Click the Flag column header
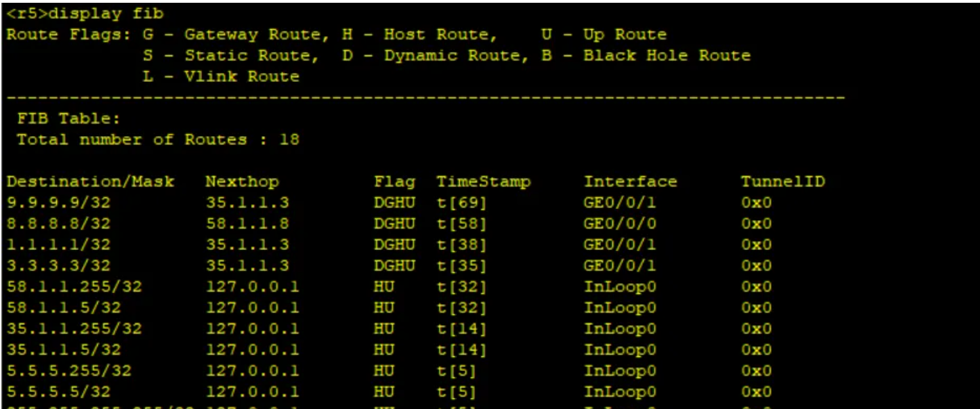The image size is (980, 409). 394,182
